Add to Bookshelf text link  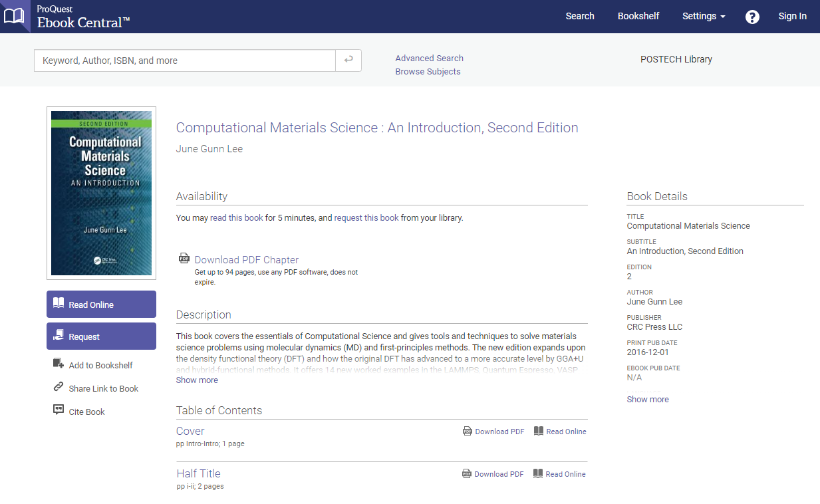[x=101, y=365]
